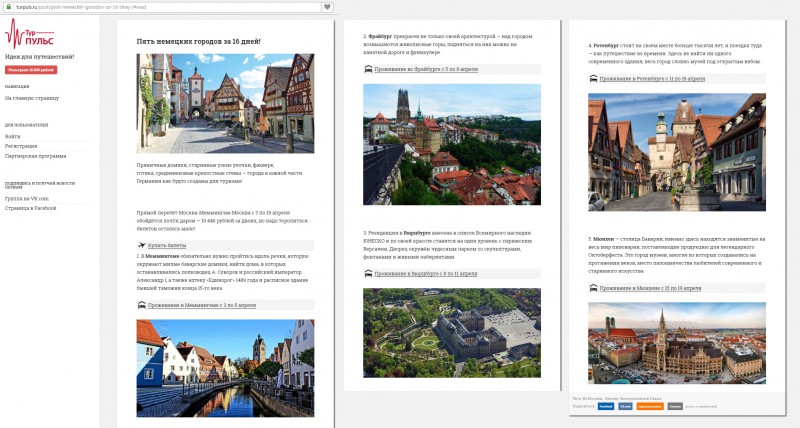Image resolution: width=800 pixels, height=428 pixels.
Task: Open Проживание в Мюнхене с 15 по 19 апреля
Action: click(x=650, y=288)
